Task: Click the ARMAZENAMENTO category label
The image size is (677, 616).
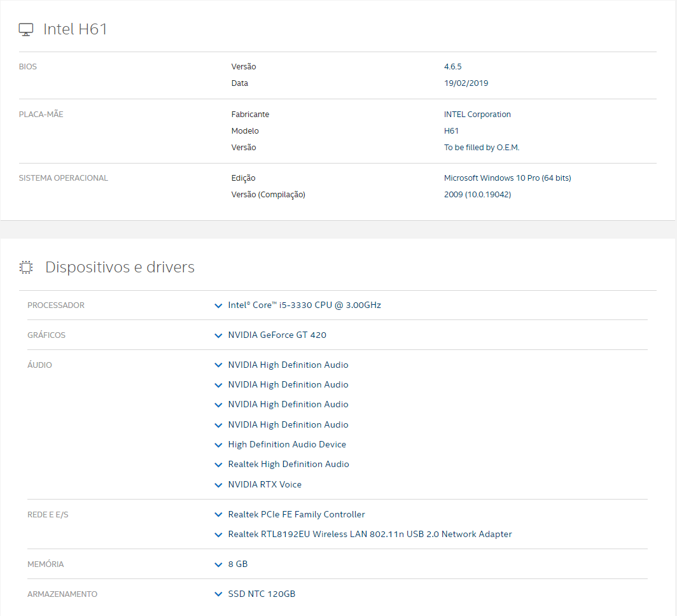Action: 62,594
